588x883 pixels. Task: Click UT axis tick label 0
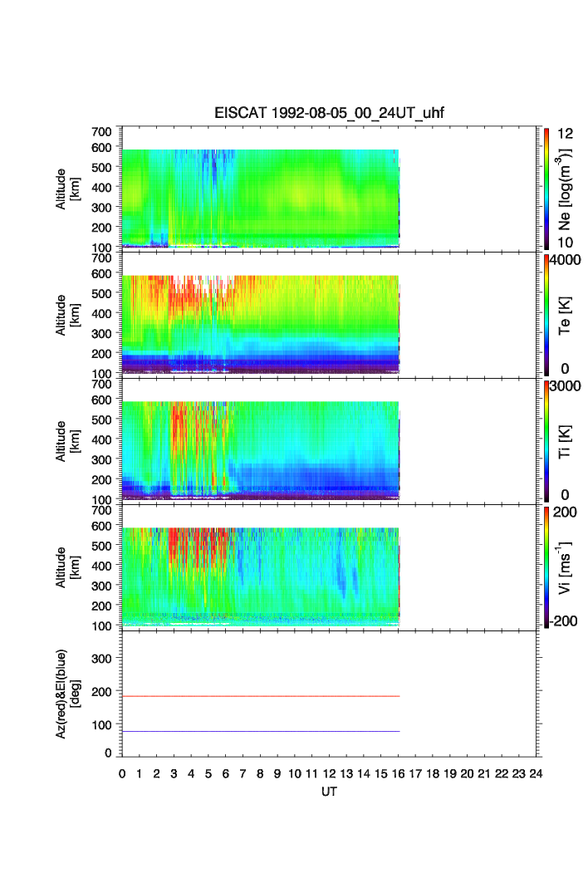point(122,773)
